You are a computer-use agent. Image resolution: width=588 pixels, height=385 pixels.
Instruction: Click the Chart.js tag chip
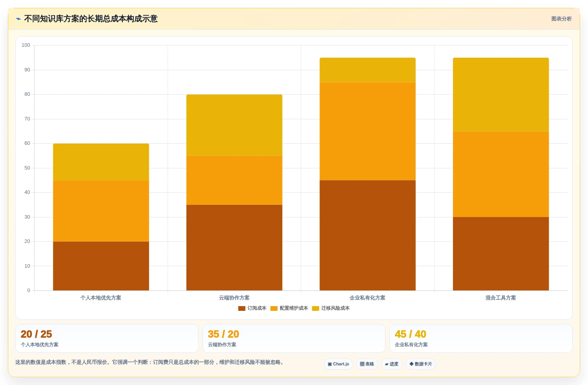(338, 364)
